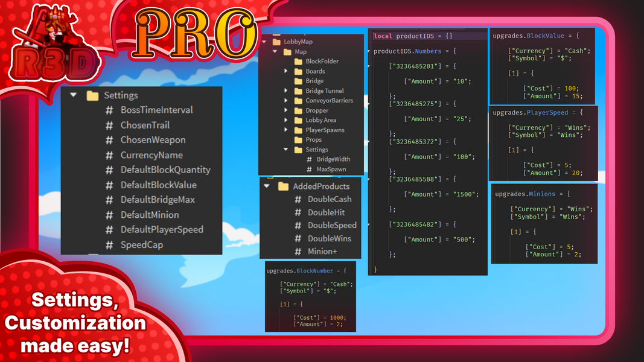Expand the Bridge Tunnel folder
This screenshot has height=362, width=644.
point(286,91)
